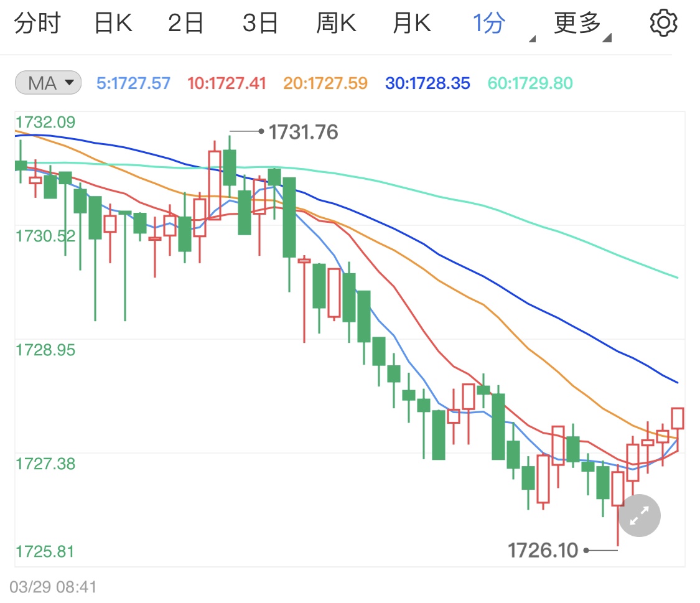The image size is (700, 603).
Task: Click the MA60 value 60:1729.80
Action: click(x=530, y=83)
